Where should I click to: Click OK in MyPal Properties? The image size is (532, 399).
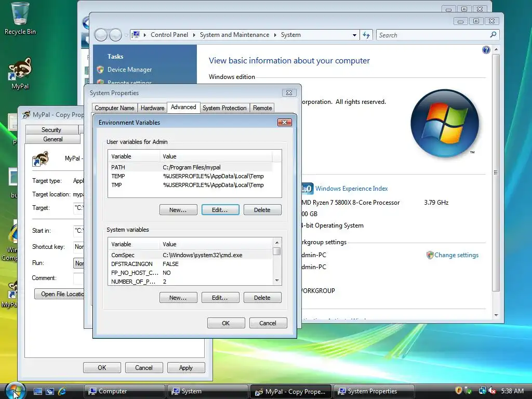(x=102, y=368)
